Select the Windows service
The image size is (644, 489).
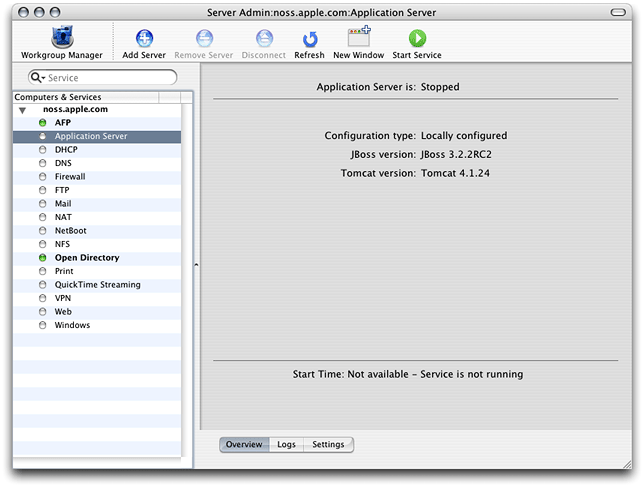(x=72, y=325)
